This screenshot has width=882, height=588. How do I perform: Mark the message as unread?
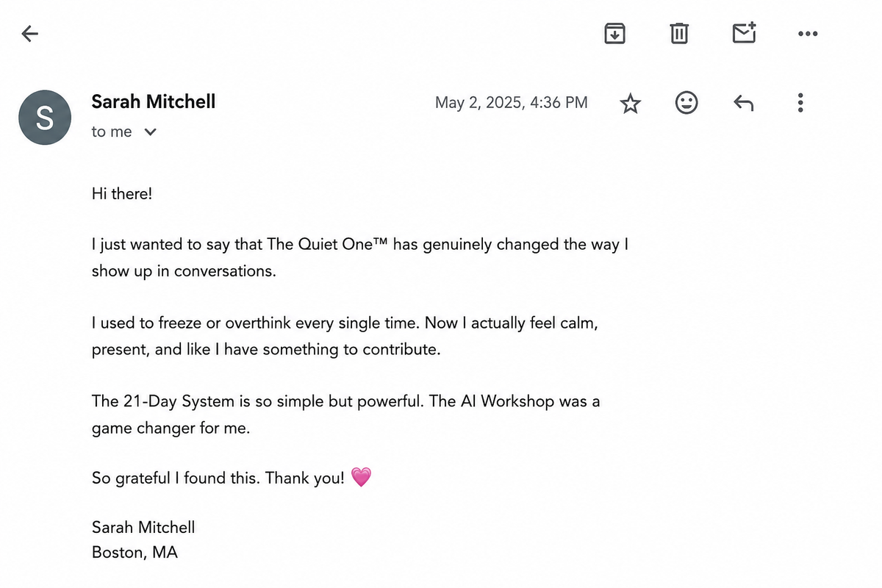(x=744, y=33)
